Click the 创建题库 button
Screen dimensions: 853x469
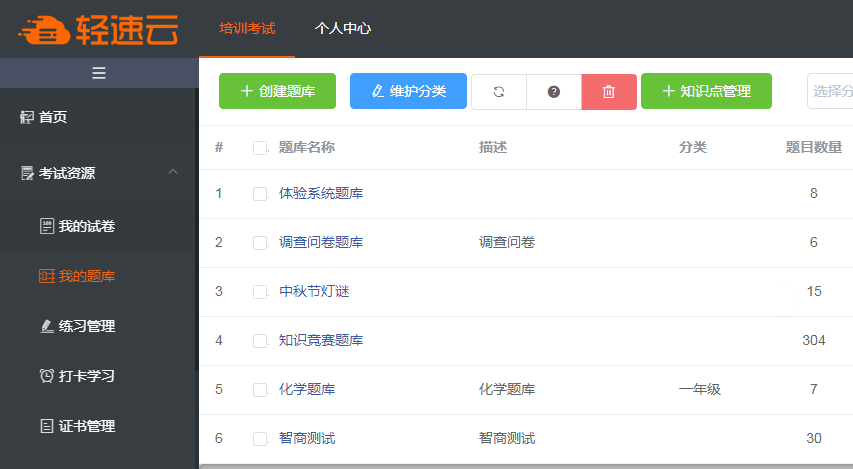(x=277, y=91)
